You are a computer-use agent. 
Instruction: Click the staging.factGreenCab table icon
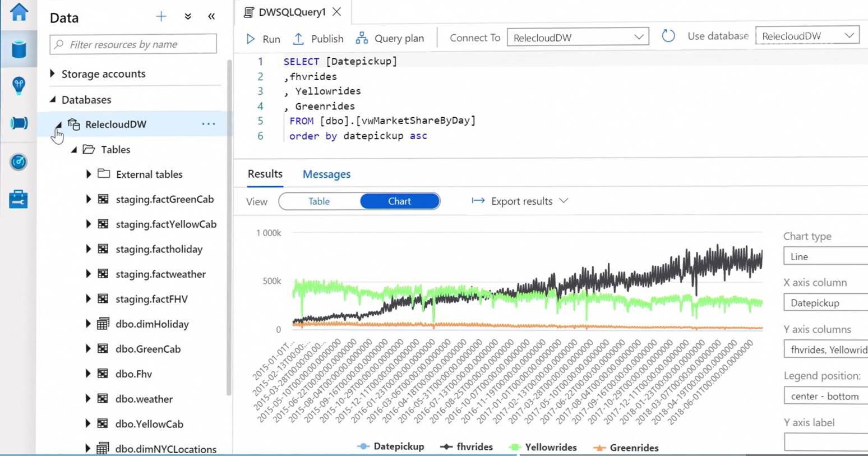click(x=103, y=199)
